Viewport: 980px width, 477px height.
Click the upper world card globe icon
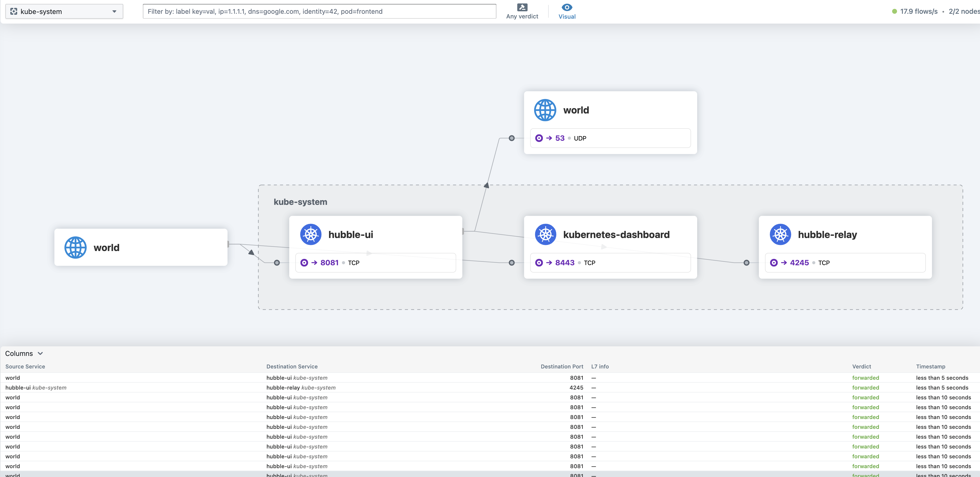point(545,110)
